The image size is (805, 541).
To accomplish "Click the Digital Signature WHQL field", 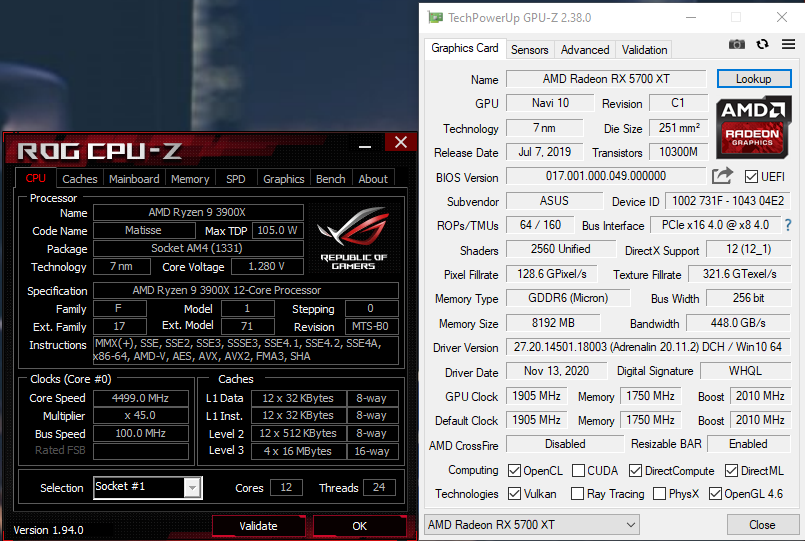I will point(745,371).
